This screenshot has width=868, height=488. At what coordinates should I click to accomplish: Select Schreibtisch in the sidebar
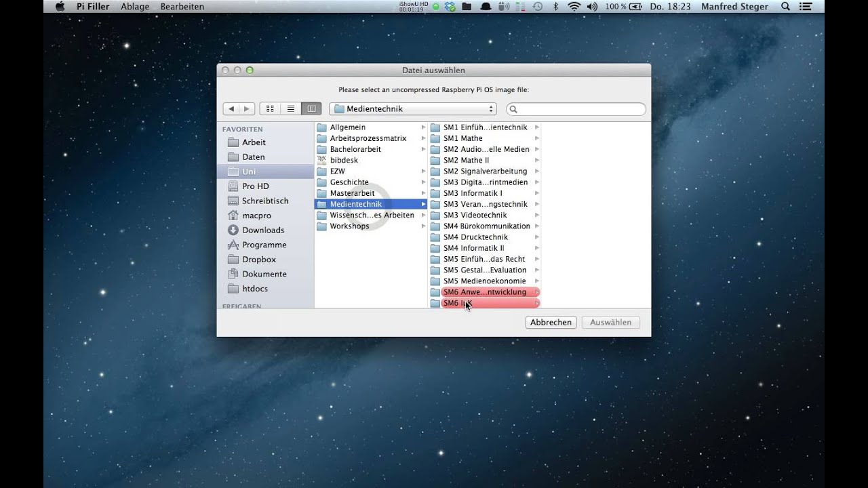point(265,201)
